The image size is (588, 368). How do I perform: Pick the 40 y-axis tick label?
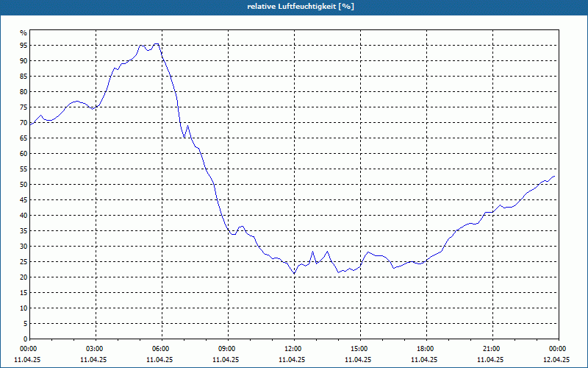point(24,216)
